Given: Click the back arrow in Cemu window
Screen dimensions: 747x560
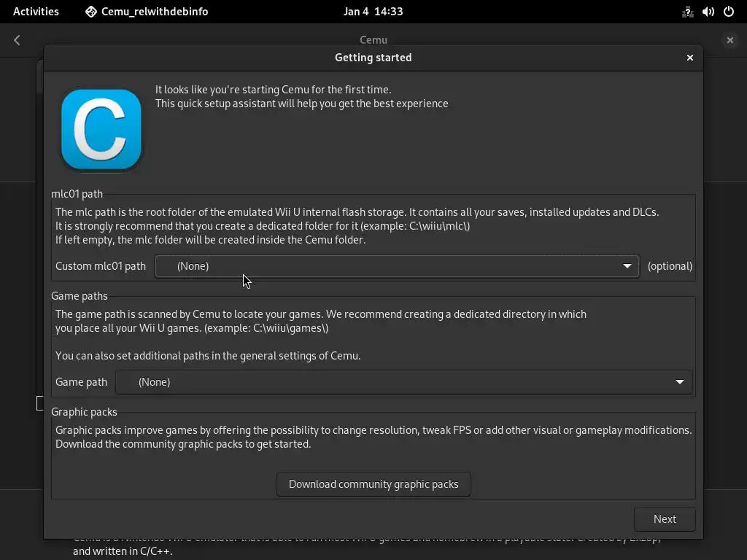Looking at the screenshot, I should (18, 40).
